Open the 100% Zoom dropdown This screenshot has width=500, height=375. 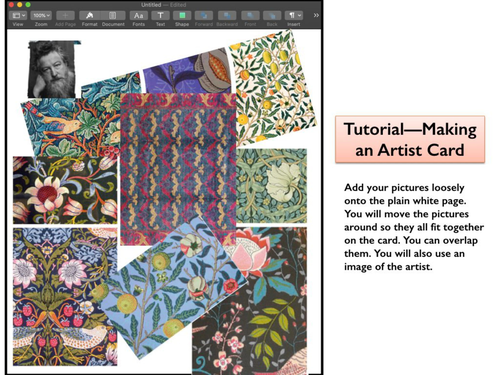tap(41, 16)
